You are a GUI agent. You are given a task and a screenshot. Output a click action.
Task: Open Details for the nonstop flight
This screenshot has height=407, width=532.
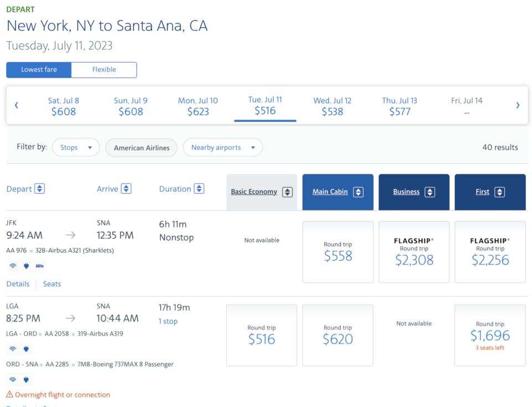tap(18, 284)
